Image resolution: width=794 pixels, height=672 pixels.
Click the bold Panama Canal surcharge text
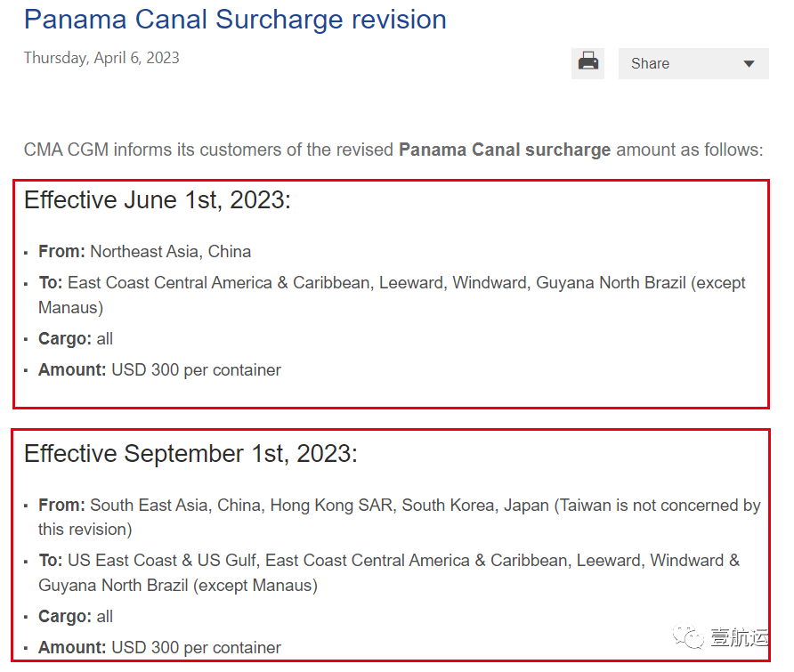(505, 150)
